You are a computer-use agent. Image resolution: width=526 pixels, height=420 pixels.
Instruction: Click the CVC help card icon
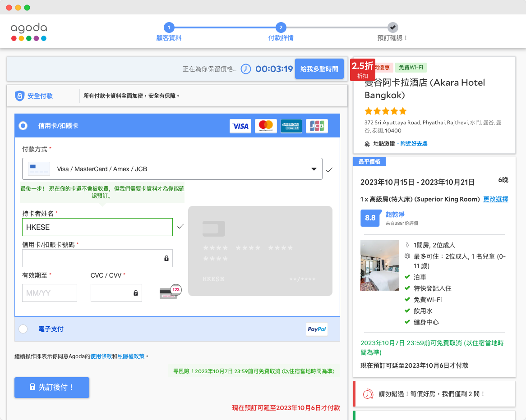point(170,292)
